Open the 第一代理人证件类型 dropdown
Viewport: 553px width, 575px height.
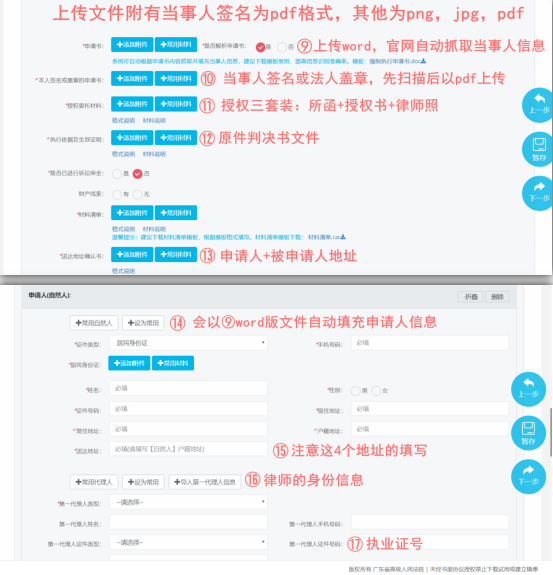pos(188,542)
